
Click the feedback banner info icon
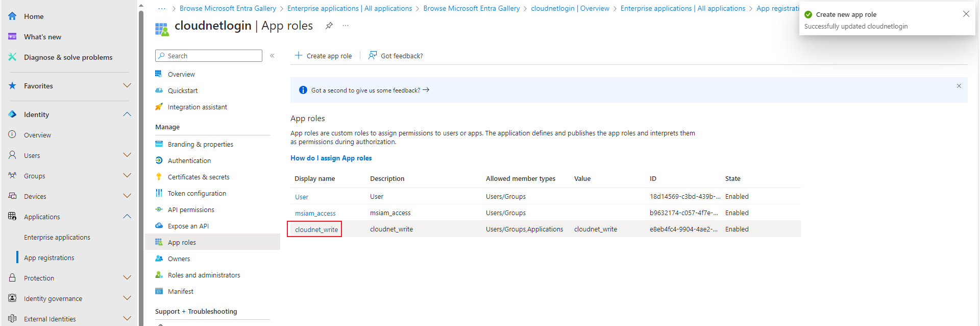303,90
